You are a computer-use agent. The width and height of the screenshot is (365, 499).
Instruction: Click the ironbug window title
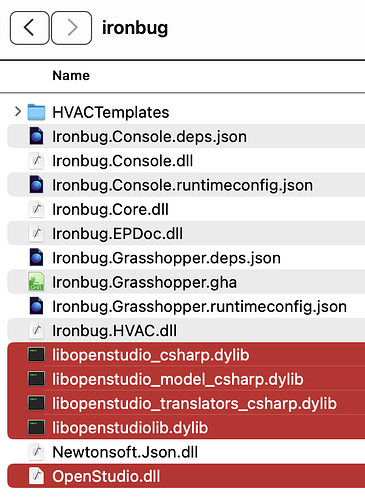(x=135, y=28)
